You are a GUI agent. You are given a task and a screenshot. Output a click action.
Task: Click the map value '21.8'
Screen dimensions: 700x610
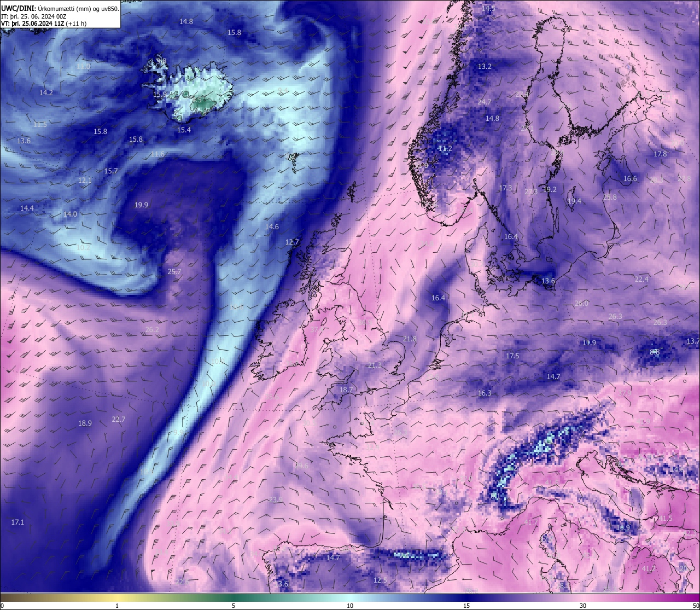[410, 339]
